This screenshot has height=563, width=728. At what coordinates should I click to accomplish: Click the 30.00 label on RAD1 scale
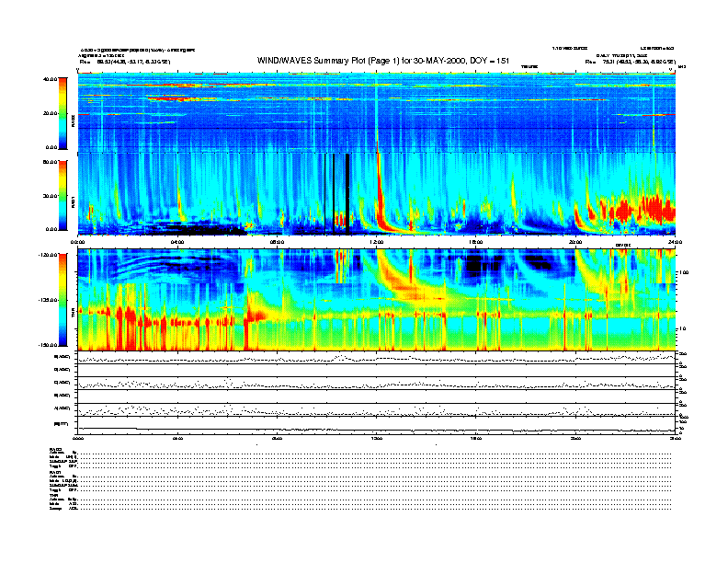(x=50, y=196)
